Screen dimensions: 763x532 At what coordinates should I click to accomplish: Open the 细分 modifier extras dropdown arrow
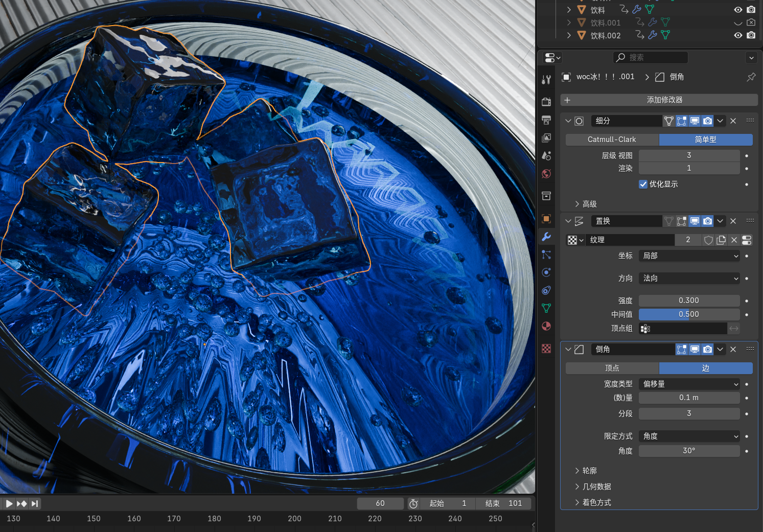coord(720,121)
